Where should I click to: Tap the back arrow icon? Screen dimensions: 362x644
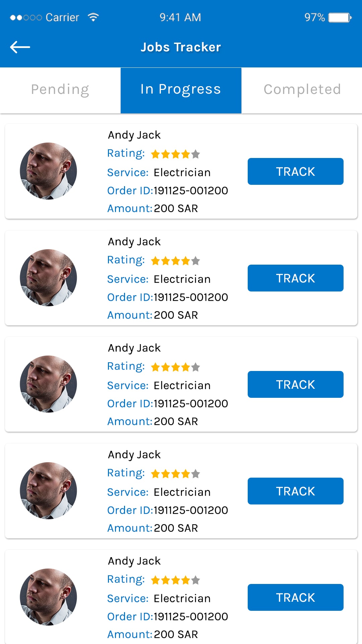[20, 47]
